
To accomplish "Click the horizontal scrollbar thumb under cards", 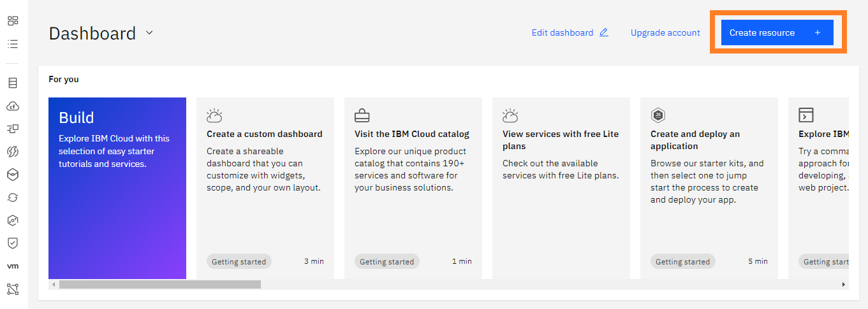I will coord(159,285).
